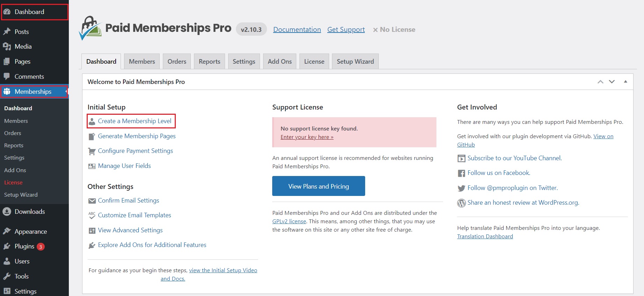
Task: Click the v2.10.3 version badge
Action: pos(251,29)
